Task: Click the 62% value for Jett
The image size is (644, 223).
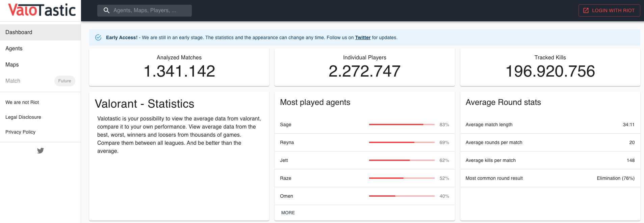Action: (444, 160)
